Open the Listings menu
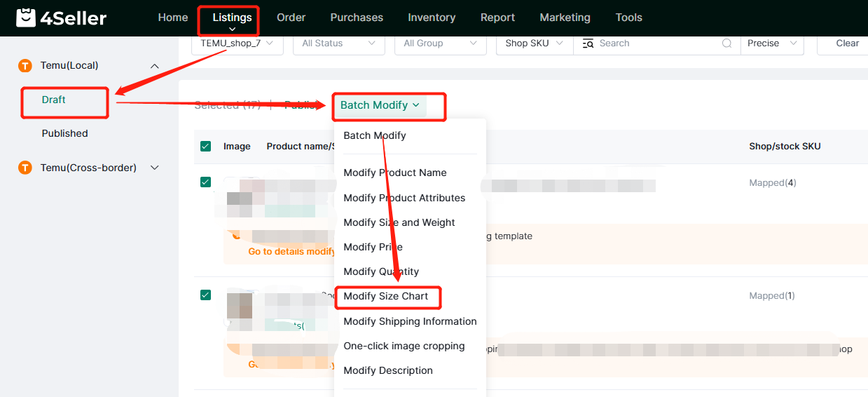The image size is (868, 397). (x=232, y=18)
